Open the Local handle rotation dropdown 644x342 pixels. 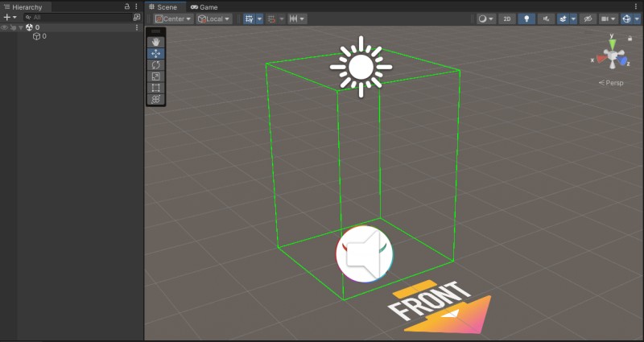tap(214, 19)
